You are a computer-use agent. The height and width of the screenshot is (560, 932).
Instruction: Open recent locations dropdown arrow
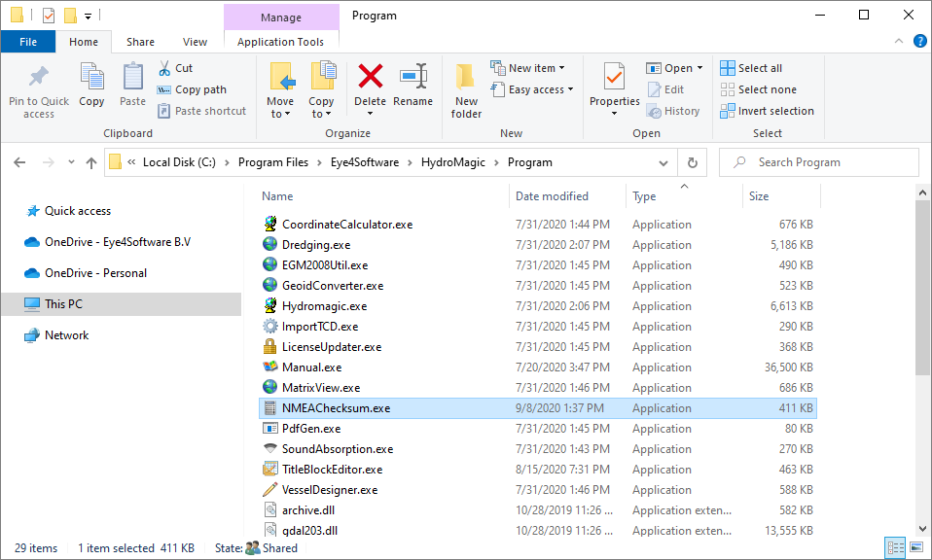(x=71, y=162)
